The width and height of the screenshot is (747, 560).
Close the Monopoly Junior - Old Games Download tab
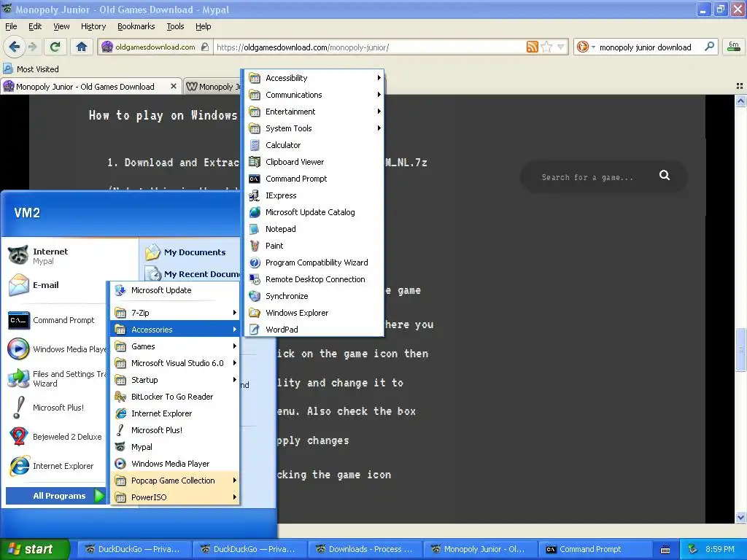pyautogui.click(x=174, y=86)
